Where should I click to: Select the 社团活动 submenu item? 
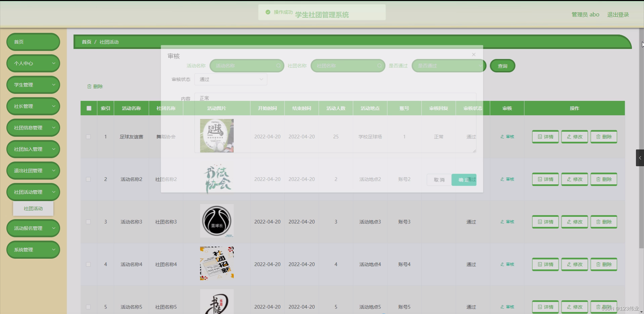click(33, 208)
